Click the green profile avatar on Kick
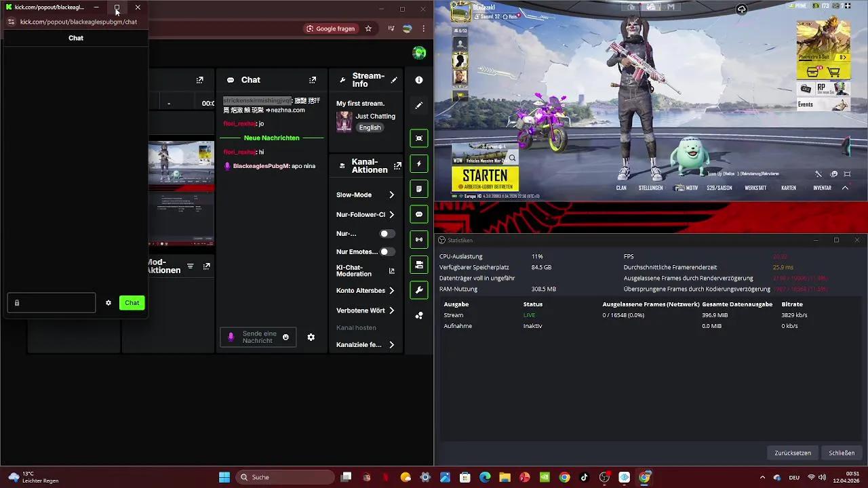 coord(419,53)
